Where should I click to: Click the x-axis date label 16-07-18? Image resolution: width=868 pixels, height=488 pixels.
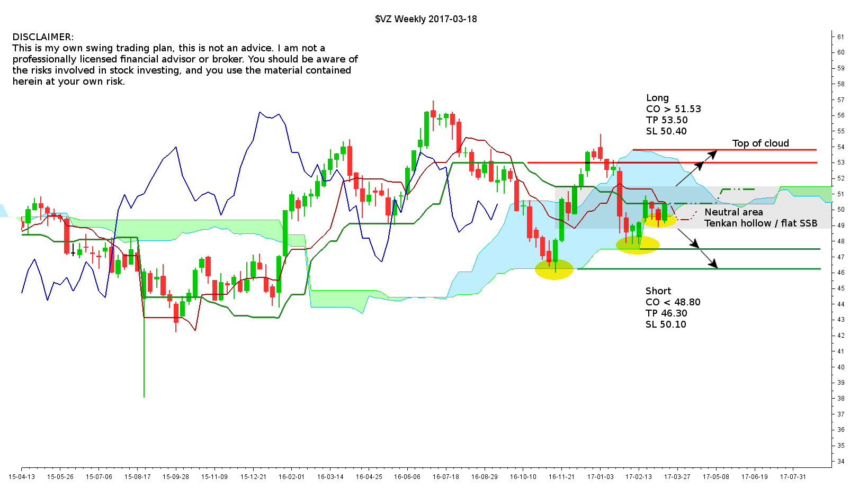pos(446,477)
